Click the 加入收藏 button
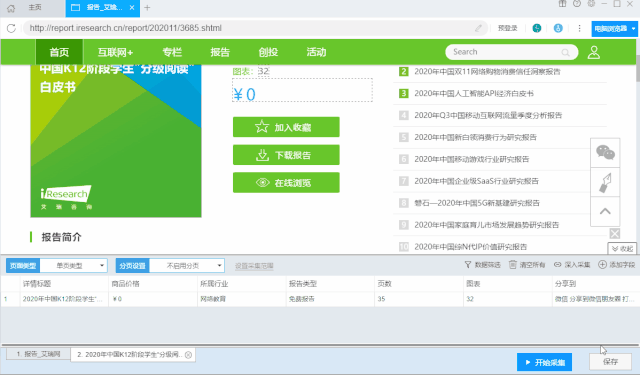Image resolution: width=640 pixels, height=375 pixels. coord(286,127)
